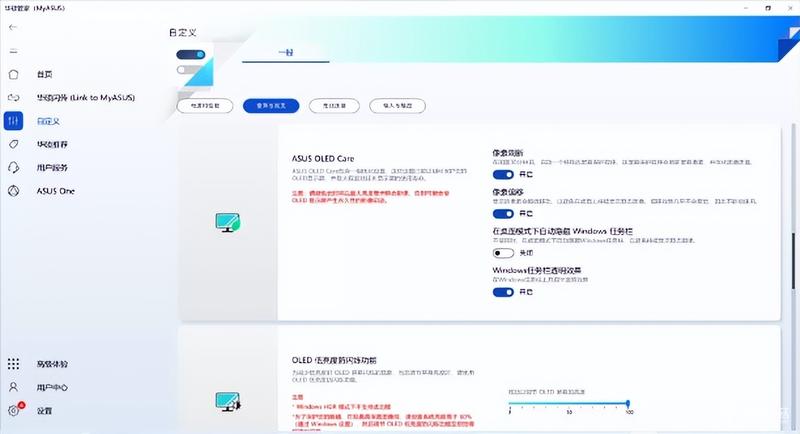Toggle Windows任务栏 transparency effect switch
Image resolution: width=800 pixels, height=434 pixels.
tap(503, 292)
